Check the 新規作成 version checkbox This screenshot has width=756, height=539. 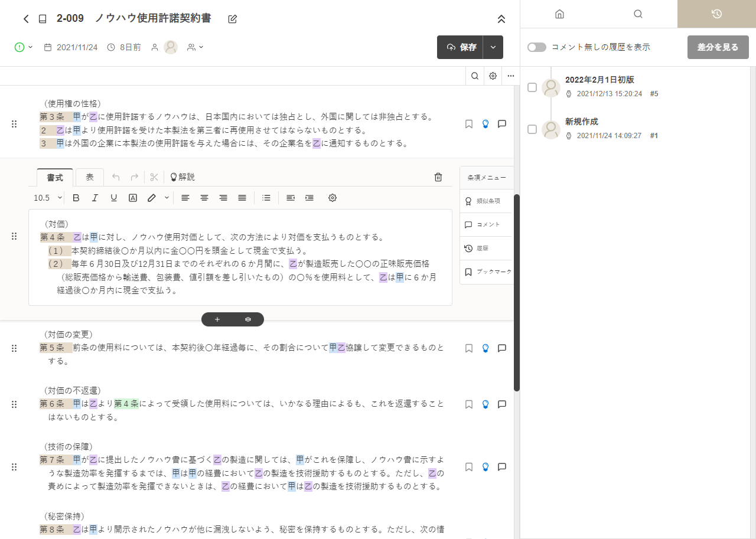532,129
